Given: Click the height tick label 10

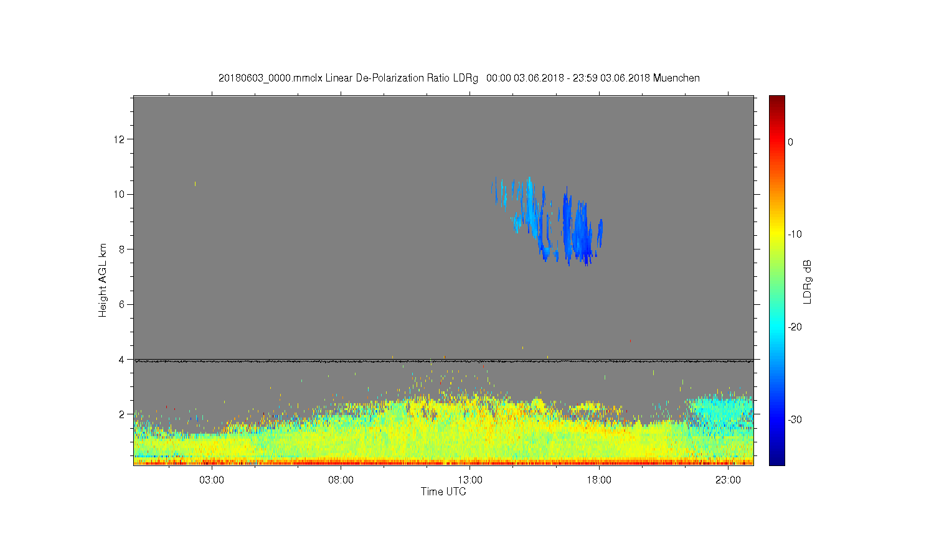Looking at the screenshot, I should tap(120, 194).
